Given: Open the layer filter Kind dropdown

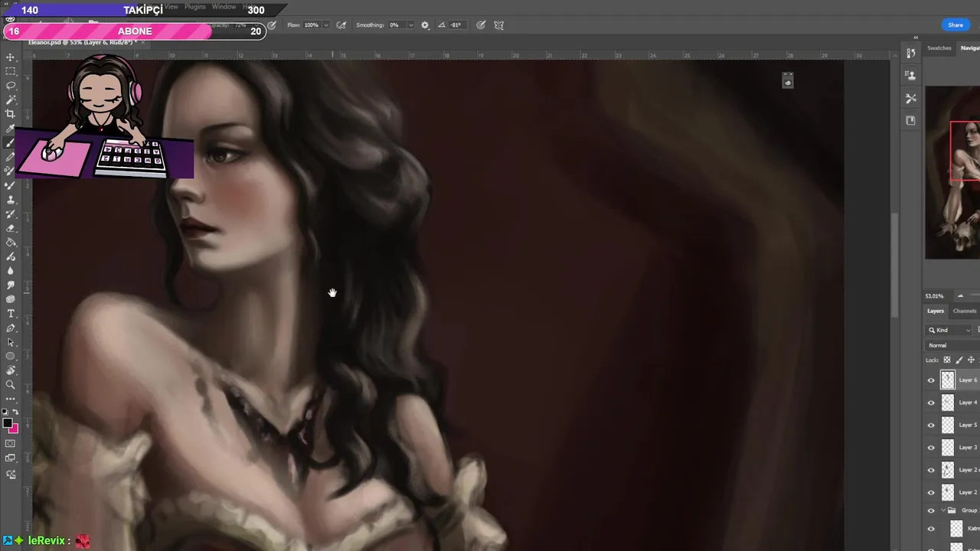Looking at the screenshot, I should [949, 330].
